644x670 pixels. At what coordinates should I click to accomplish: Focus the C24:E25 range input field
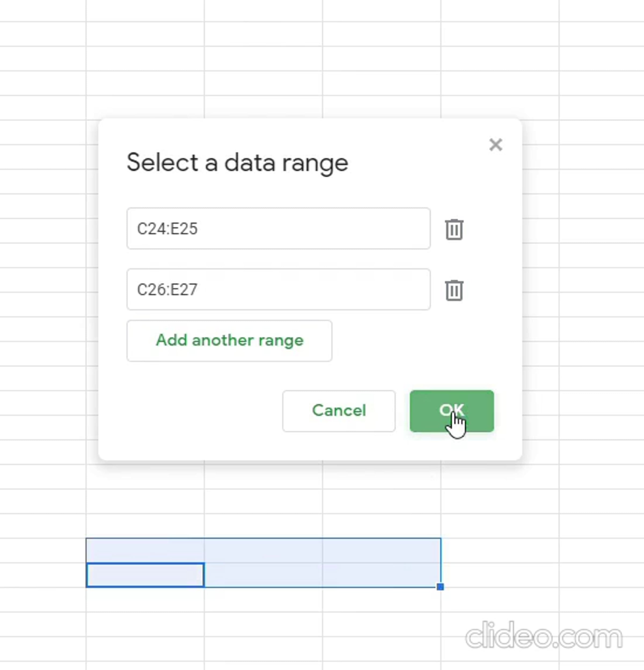click(x=279, y=228)
